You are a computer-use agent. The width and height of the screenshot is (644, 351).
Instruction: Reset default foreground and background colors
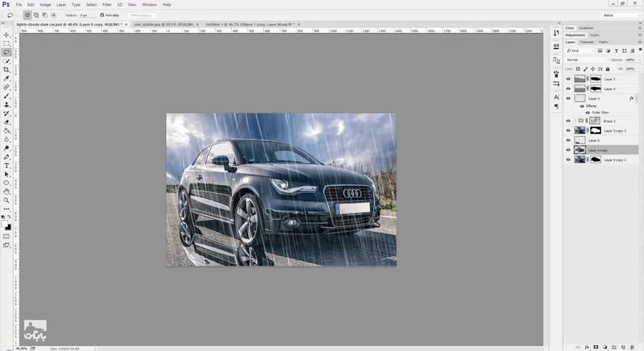click(x=3, y=216)
